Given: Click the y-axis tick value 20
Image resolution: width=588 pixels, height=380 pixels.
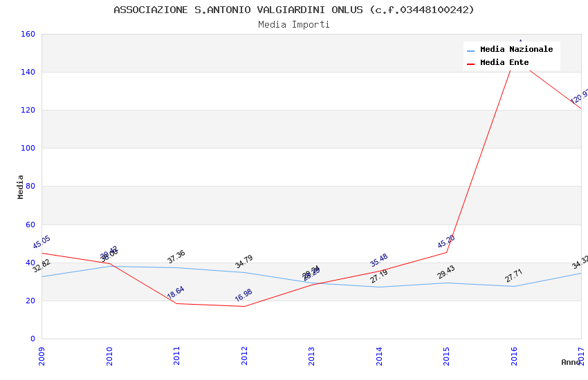Looking at the screenshot, I should click(30, 301).
